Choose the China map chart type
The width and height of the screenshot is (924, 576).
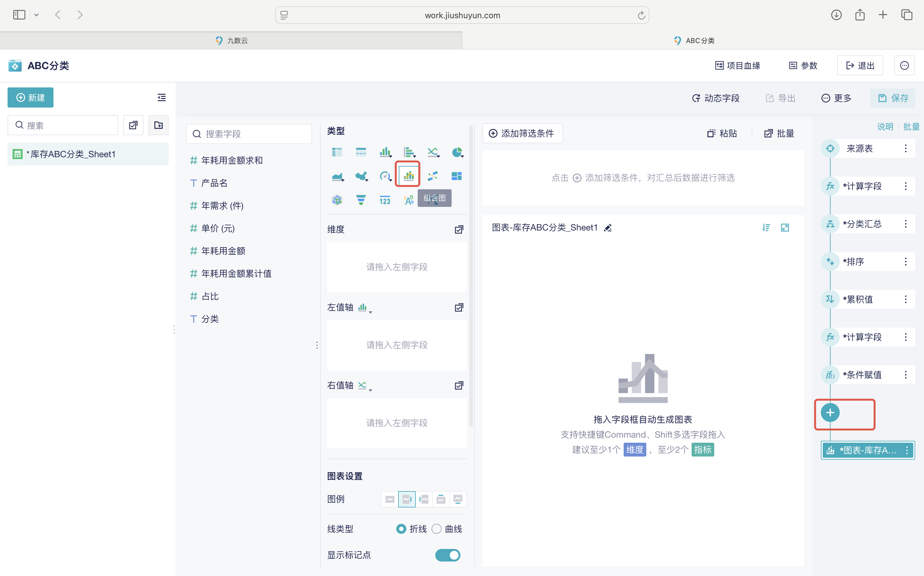360,176
